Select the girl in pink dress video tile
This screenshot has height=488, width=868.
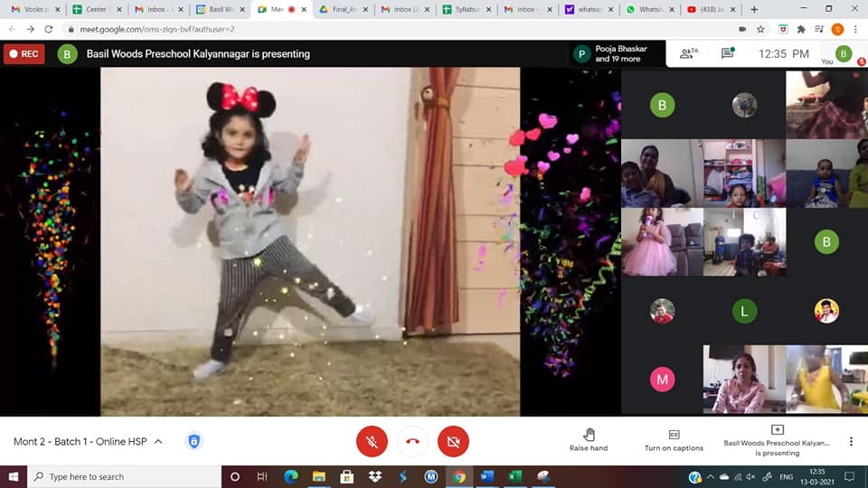click(x=662, y=242)
